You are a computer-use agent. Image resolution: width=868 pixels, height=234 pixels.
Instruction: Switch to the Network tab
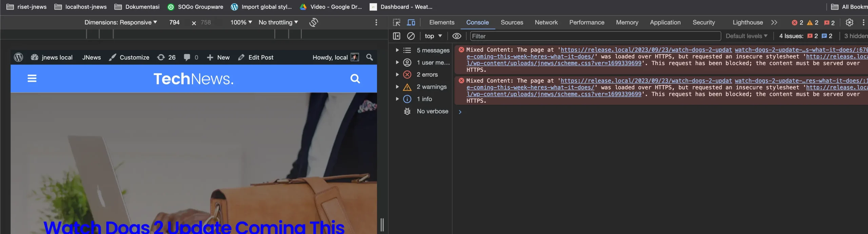pos(546,22)
